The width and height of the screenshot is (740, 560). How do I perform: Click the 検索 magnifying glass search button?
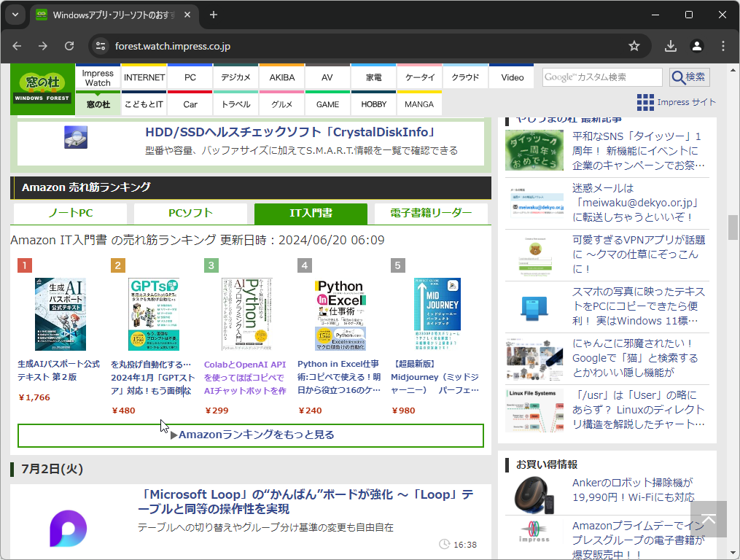coord(688,77)
